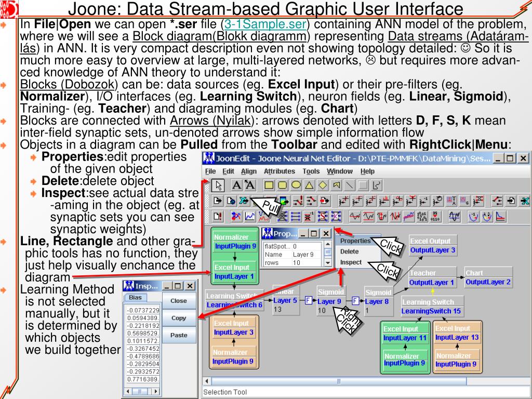Open the Edit menu
The image size is (532, 399).
pos(229,171)
